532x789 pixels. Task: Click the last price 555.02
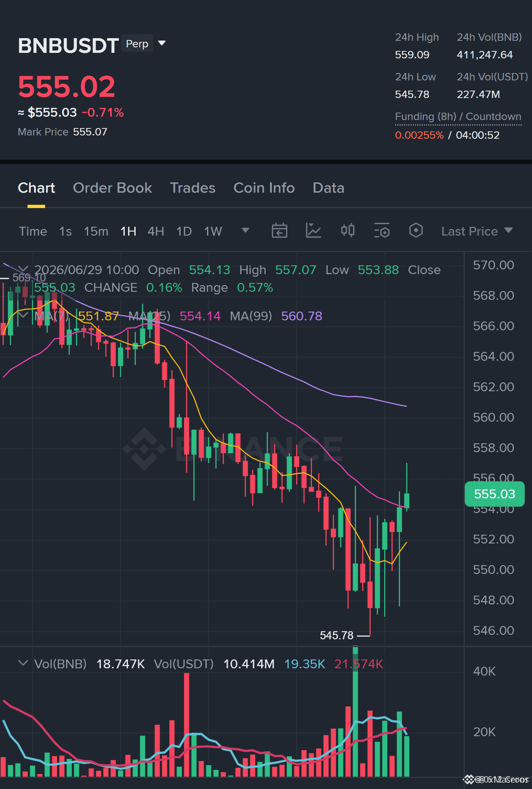pos(67,87)
